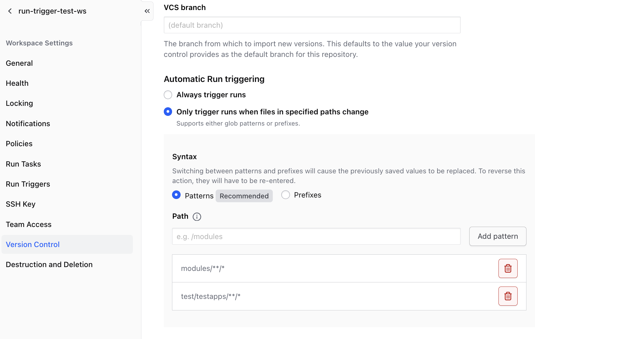Open the Locking settings page
This screenshot has width=644, height=339.
click(x=19, y=103)
